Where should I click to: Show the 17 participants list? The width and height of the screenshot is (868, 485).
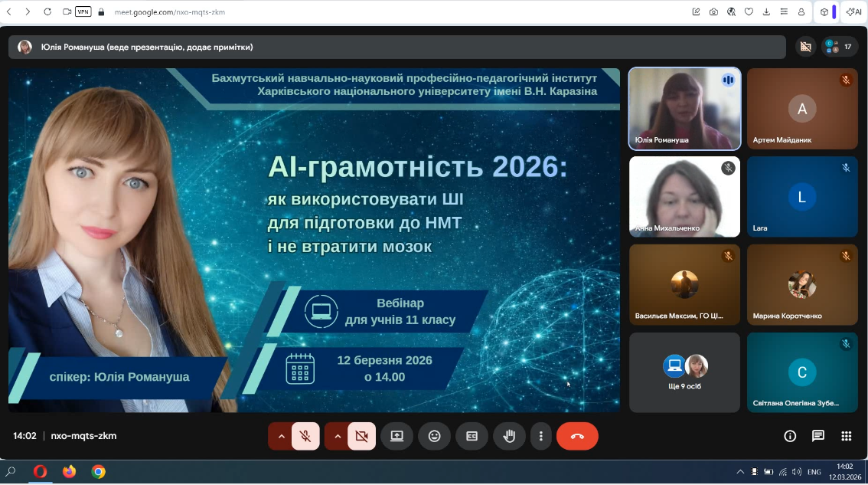(x=839, y=47)
